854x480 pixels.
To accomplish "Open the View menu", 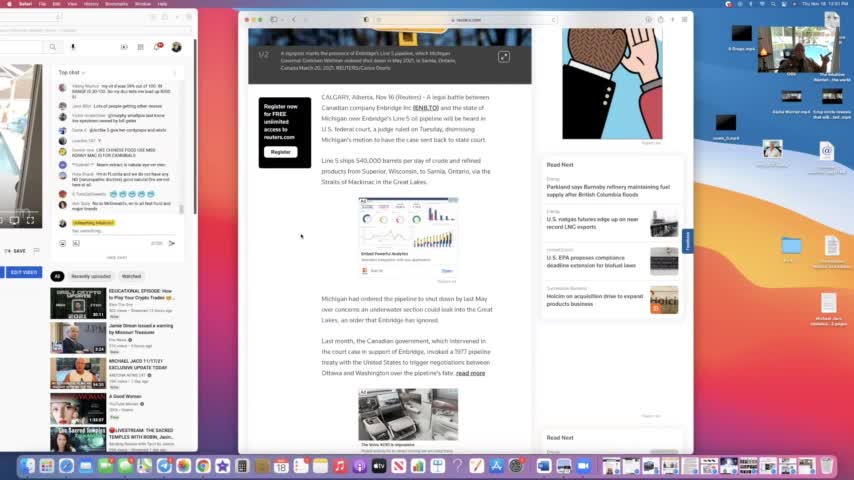I will (72, 4).
